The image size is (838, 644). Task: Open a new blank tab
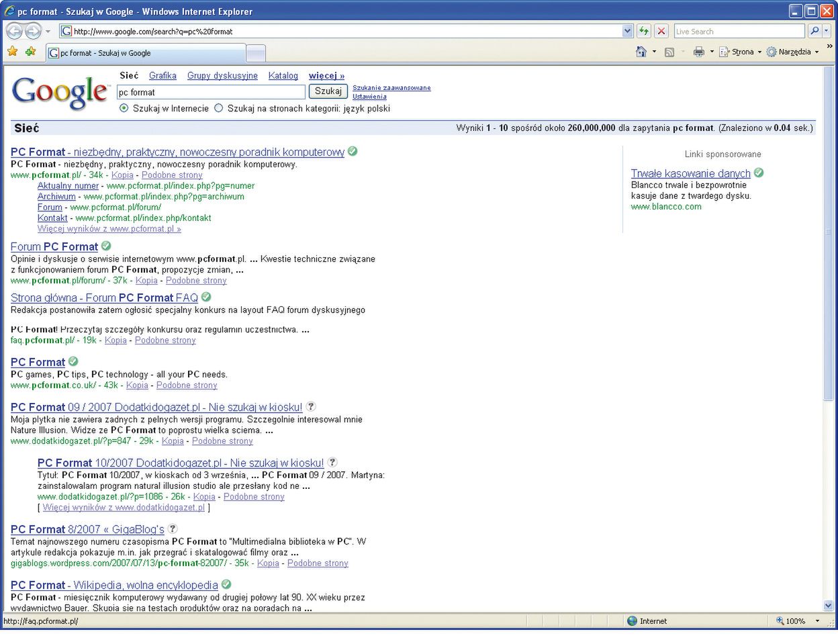coord(256,53)
